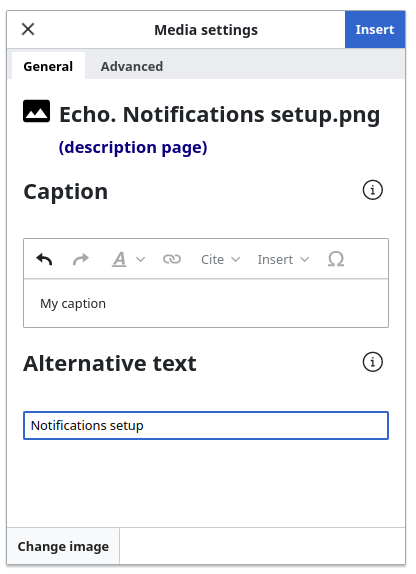Click the chain link icon
Viewport: 416px width, 574px height.
tap(172, 259)
